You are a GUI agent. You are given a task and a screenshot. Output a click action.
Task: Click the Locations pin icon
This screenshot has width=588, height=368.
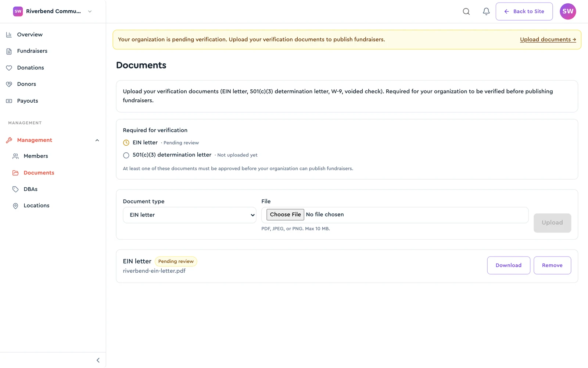coord(15,206)
